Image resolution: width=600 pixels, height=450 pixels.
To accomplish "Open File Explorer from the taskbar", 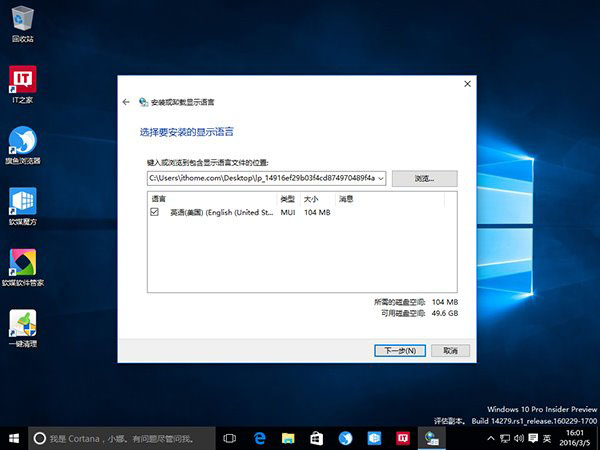I will [x=288, y=439].
